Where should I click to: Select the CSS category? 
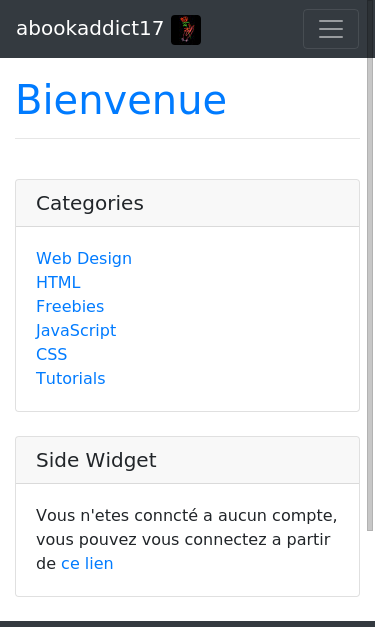coord(52,354)
